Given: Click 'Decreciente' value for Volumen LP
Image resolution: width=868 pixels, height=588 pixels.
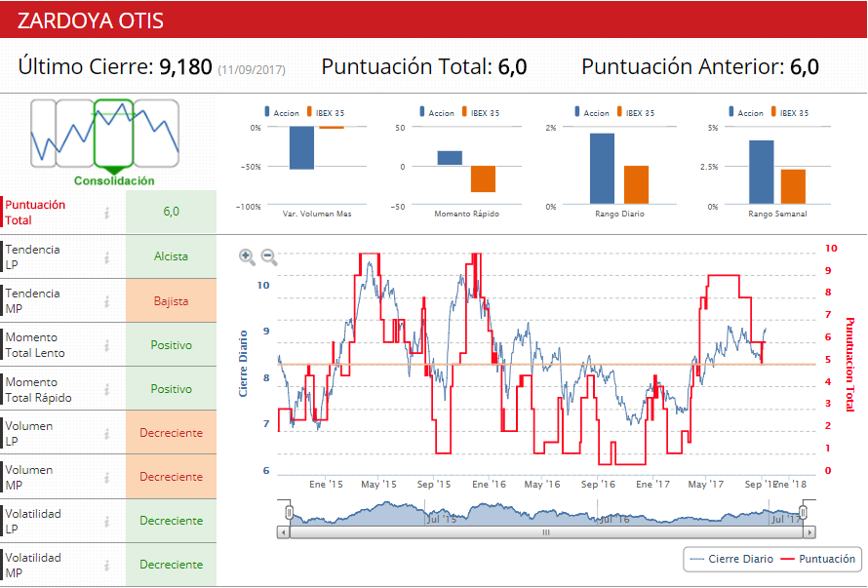Looking at the screenshot, I should (x=171, y=433).
